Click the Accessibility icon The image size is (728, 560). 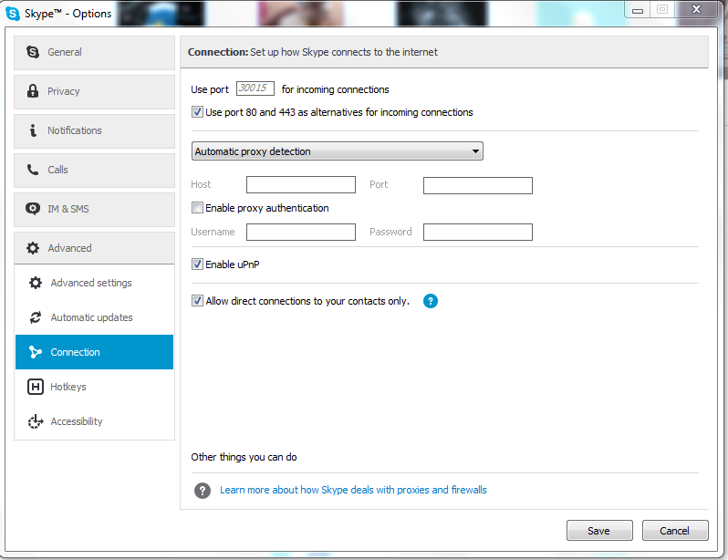click(x=36, y=421)
